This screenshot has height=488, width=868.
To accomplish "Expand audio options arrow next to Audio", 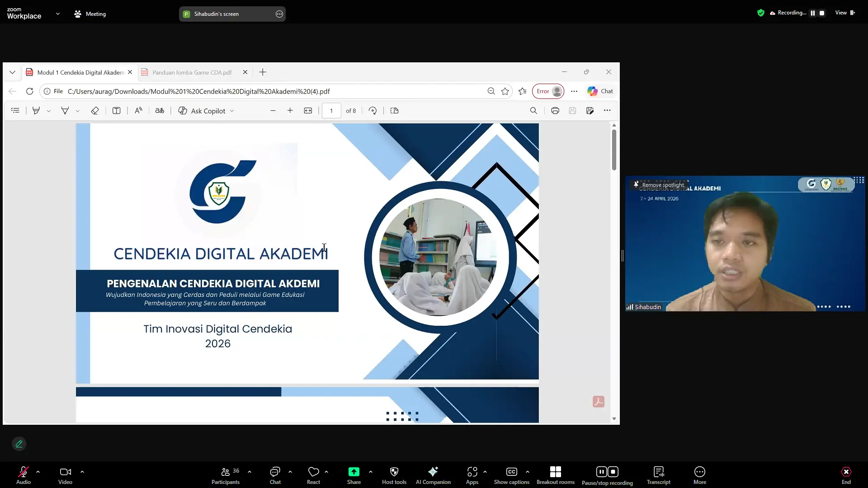I will [x=38, y=472].
